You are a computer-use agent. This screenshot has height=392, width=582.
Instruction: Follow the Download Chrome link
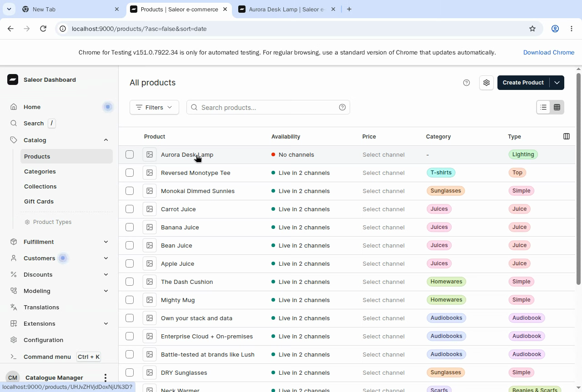pos(549,52)
